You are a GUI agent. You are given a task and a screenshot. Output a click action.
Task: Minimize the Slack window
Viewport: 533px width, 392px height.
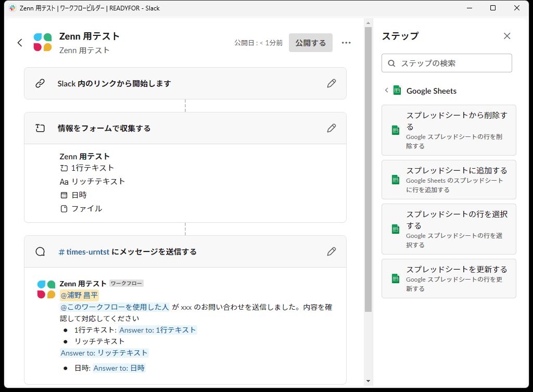[x=469, y=8]
